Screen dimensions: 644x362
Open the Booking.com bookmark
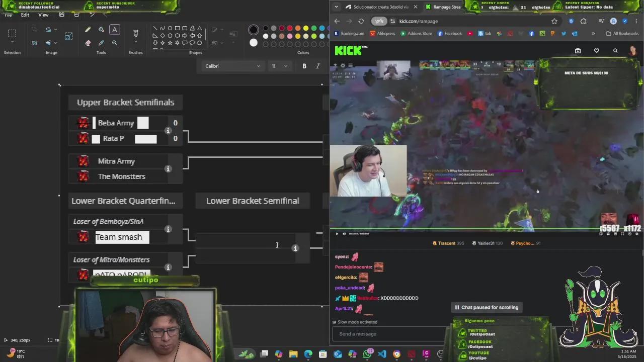(349, 34)
